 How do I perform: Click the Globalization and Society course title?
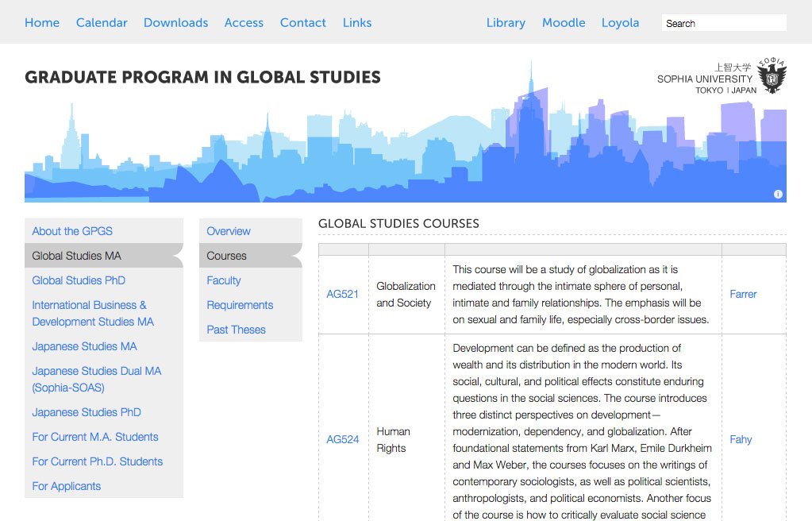(406, 295)
